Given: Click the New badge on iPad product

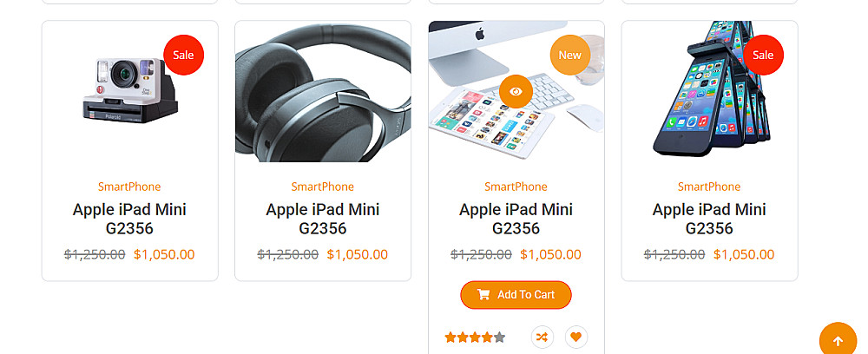Looking at the screenshot, I should (569, 55).
